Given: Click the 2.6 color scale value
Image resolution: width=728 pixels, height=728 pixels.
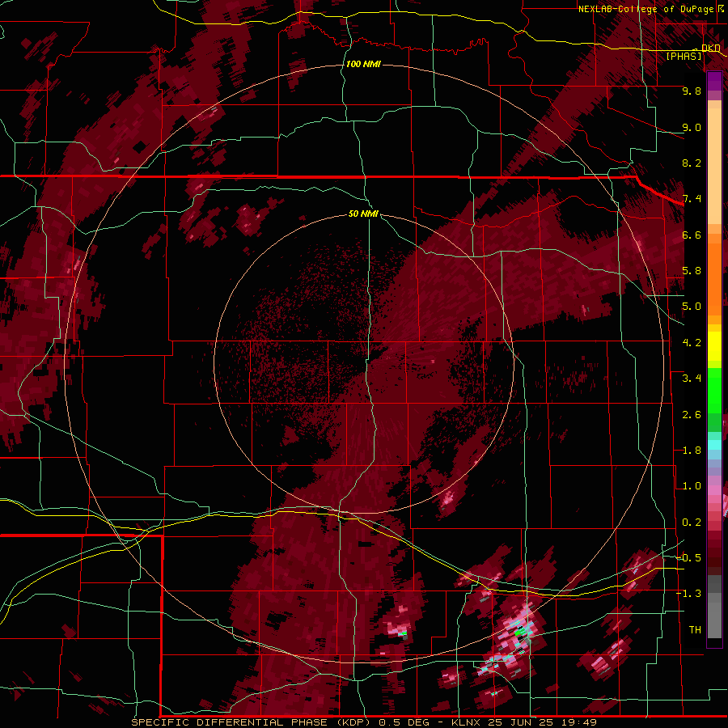Looking at the screenshot, I should coord(692,415).
